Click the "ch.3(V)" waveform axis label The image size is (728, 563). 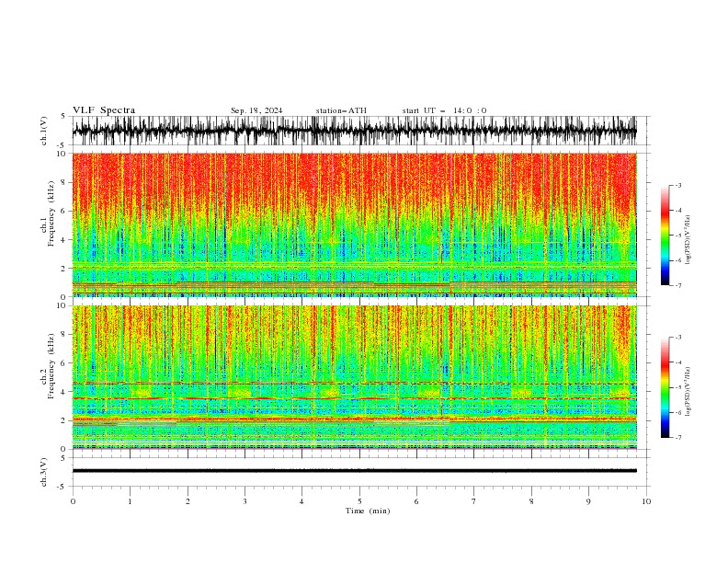pyautogui.click(x=44, y=472)
